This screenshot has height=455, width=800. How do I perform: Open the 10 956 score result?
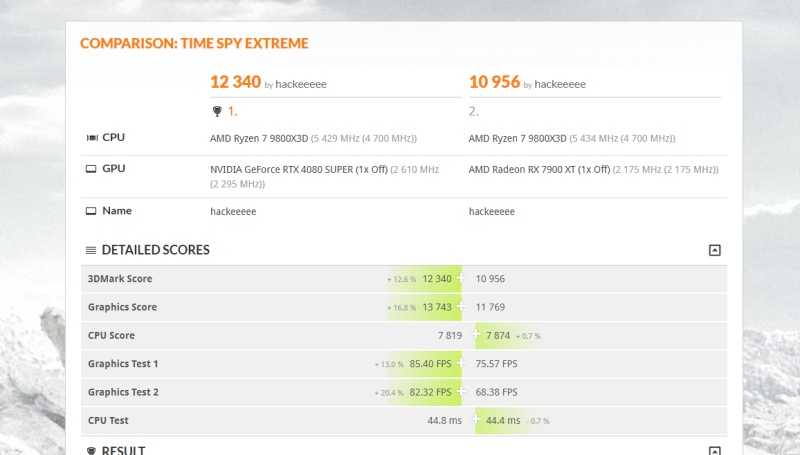[494, 82]
